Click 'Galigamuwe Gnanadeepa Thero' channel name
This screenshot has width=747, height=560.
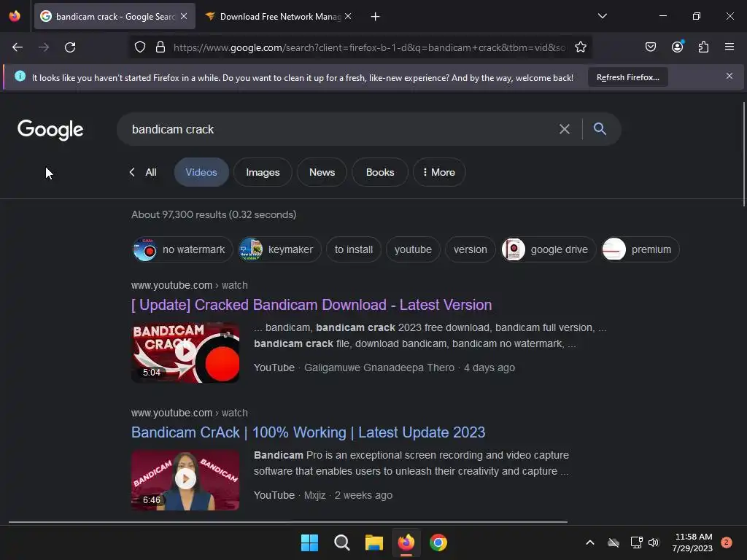coord(379,367)
